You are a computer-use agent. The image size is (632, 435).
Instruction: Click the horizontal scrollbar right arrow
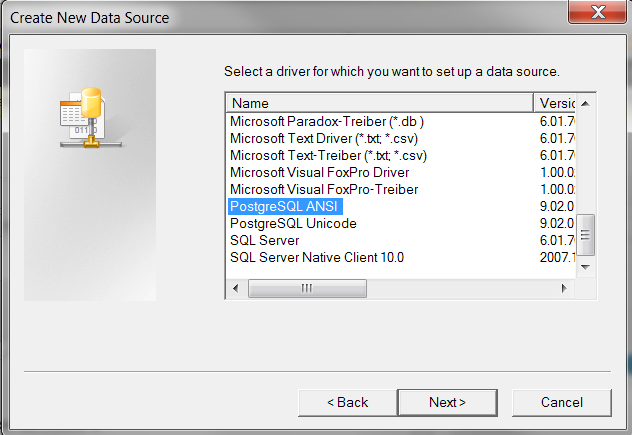(x=564, y=288)
